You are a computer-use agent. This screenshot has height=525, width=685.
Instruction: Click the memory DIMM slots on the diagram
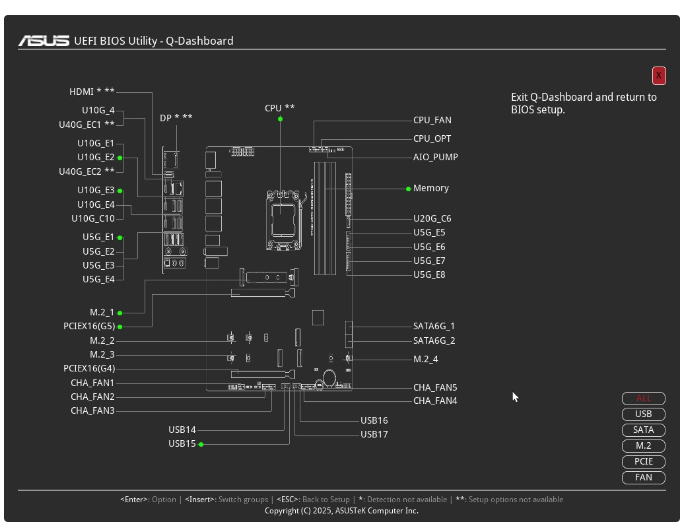[x=325, y=218]
